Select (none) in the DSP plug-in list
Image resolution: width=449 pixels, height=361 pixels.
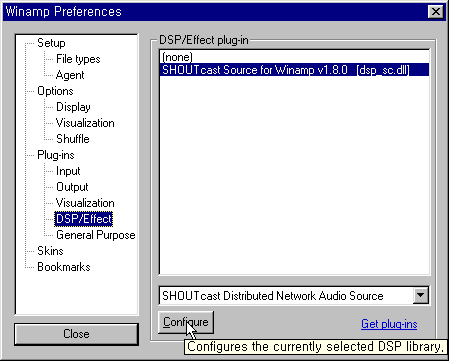(294, 57)
